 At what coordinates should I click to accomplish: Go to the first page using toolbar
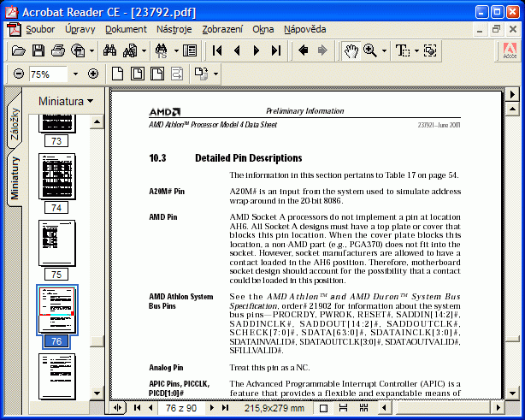click(218, 51)
